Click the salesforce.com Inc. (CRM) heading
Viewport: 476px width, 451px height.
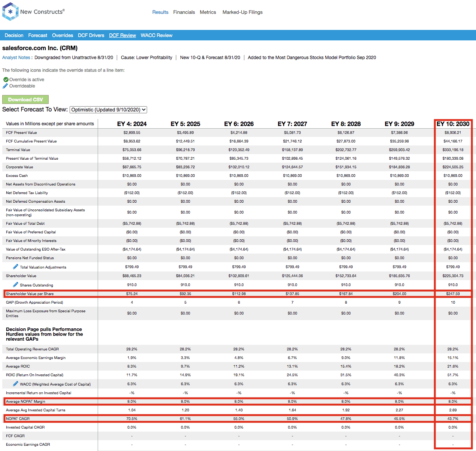(x=40, y=48)
